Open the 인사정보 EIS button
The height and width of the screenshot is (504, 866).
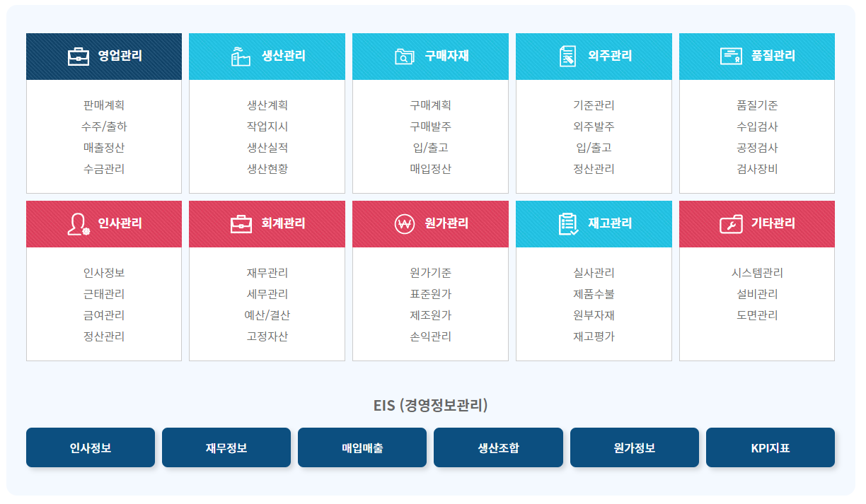point(91,447)
